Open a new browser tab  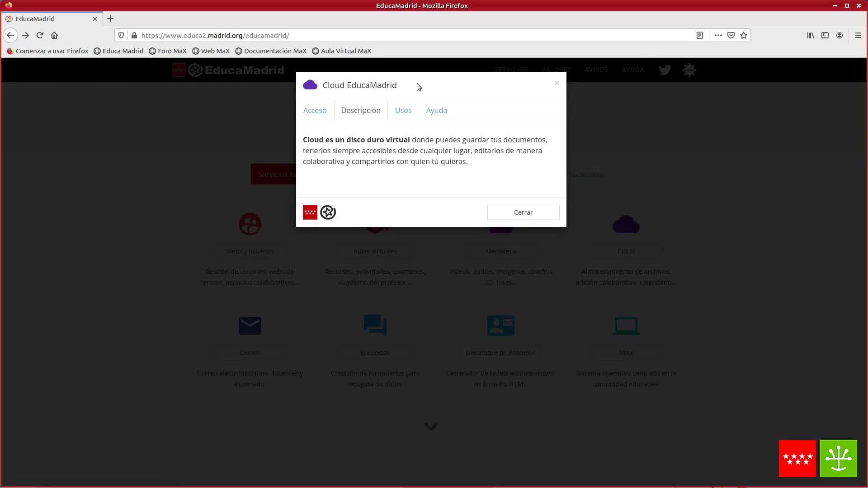[110, 19]
